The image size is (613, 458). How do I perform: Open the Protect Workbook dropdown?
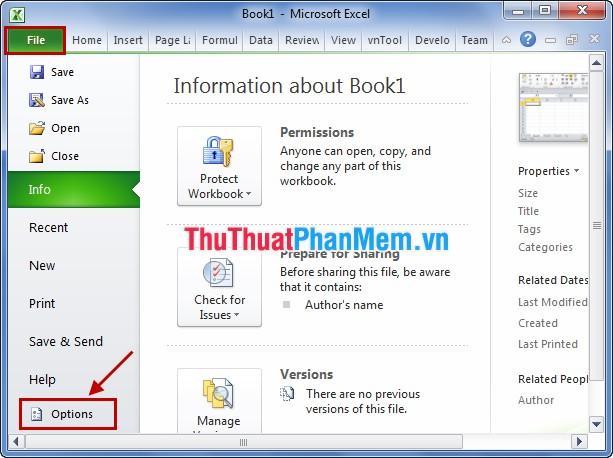click(x=219, y=166)
